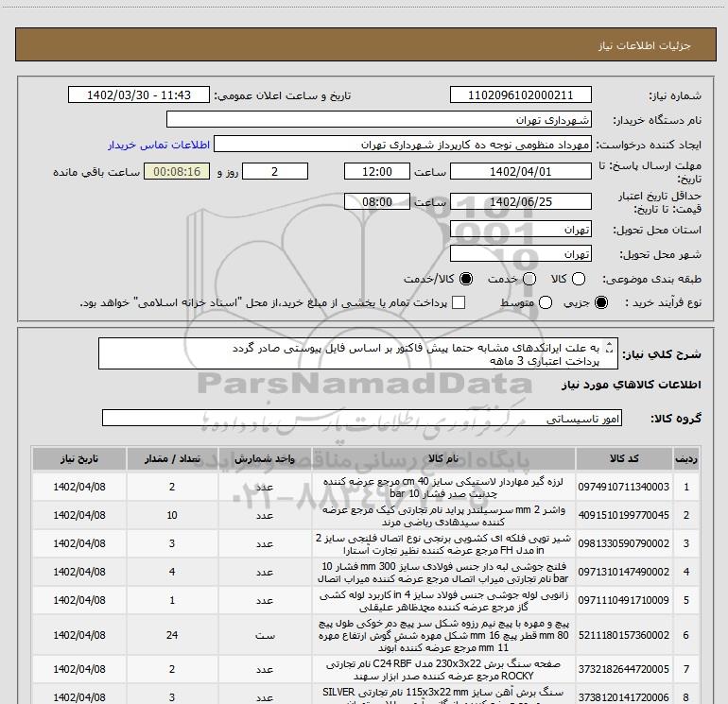Open the اطلاعات تماس خریدار link
Image resolution: width=728 pixels, height=704 pixels.
[159, 145]
